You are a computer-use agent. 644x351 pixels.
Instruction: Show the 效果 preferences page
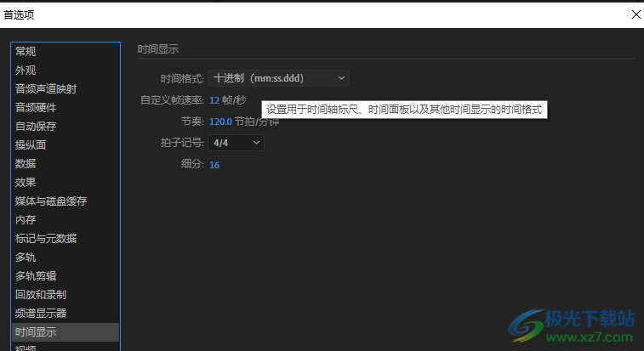point(26,183)
